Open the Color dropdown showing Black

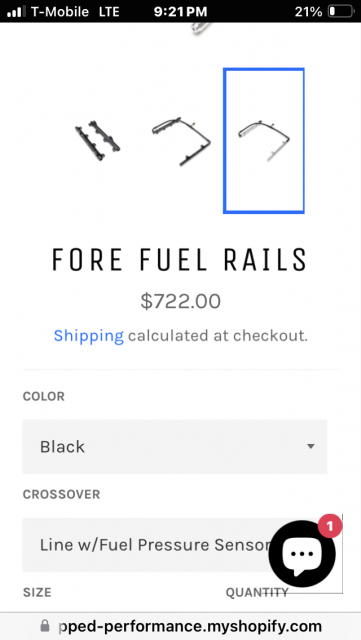tap(175, 447)
